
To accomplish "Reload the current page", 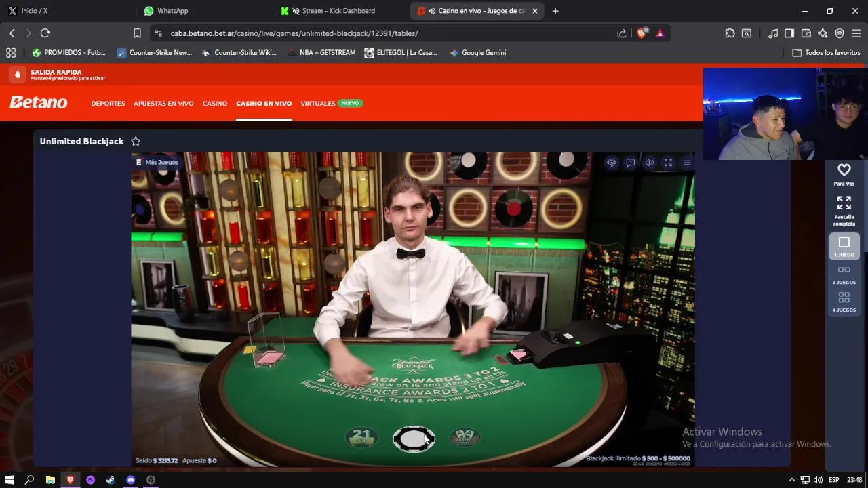I will tap(45, 33).
